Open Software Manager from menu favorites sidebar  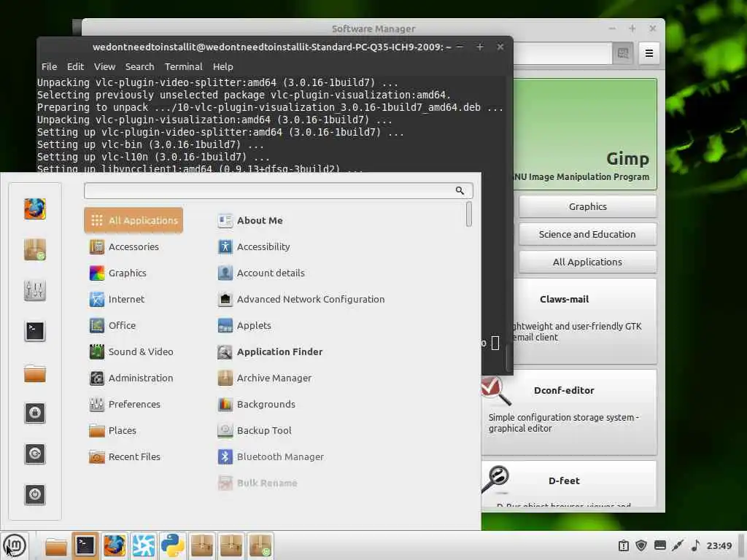35,249
